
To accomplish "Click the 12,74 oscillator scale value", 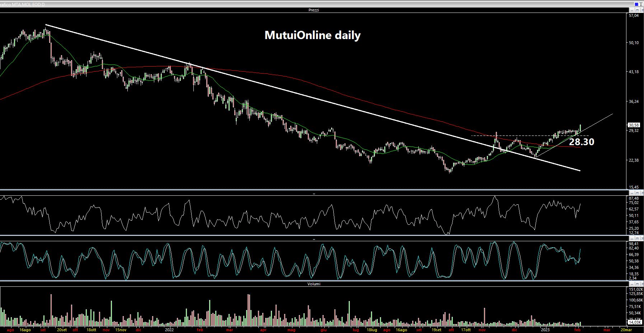I will click(x=634, y=233).
